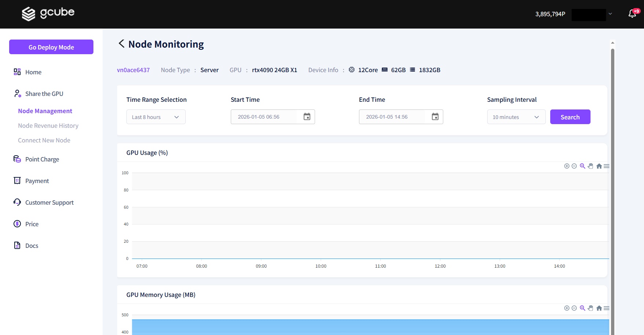
Task: Go to Point Charge page
Action: click(x=42, y=159)
